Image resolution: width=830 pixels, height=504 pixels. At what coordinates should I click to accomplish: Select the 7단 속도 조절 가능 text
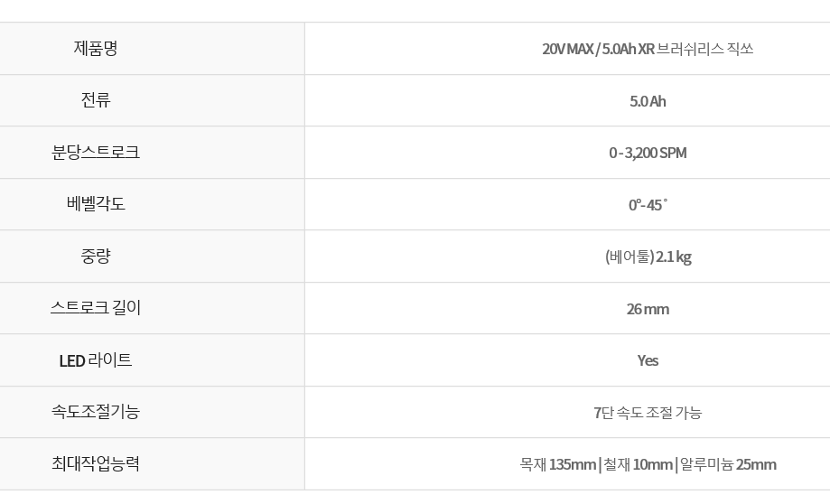(x=648, y=413)
